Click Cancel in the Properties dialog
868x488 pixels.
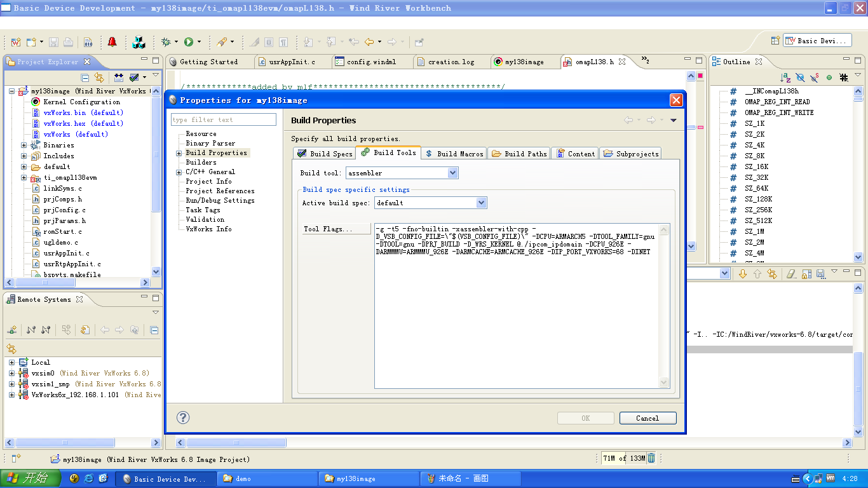(x=648, y=418)
